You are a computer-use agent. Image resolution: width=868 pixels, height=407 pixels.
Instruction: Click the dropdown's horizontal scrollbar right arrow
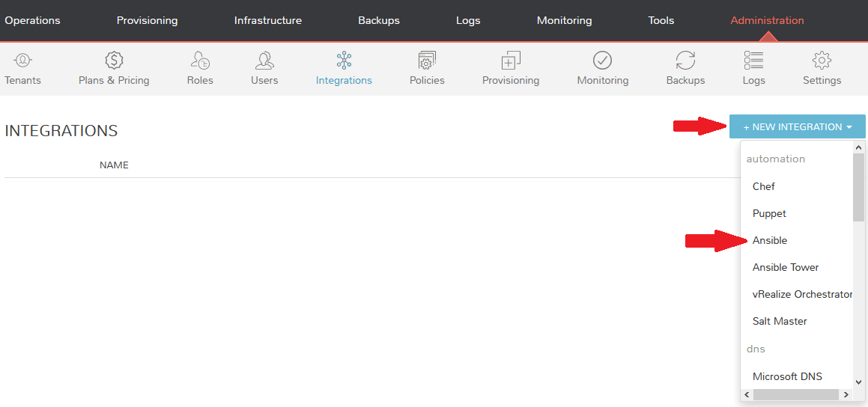[846, 394]
